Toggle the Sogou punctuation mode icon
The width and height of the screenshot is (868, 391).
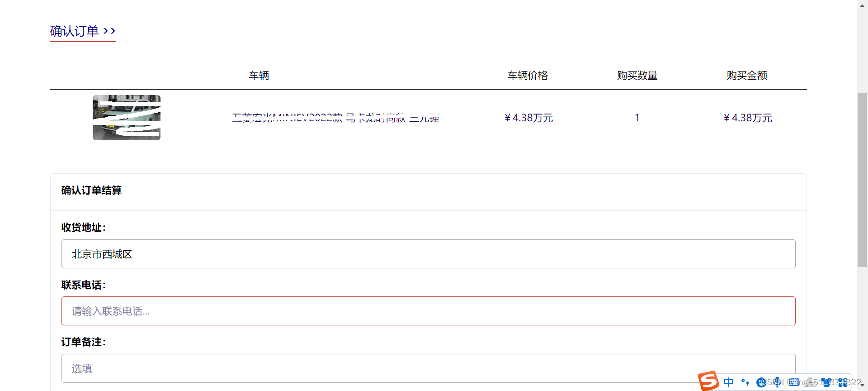pyautogui.click(x=745, y=382)
